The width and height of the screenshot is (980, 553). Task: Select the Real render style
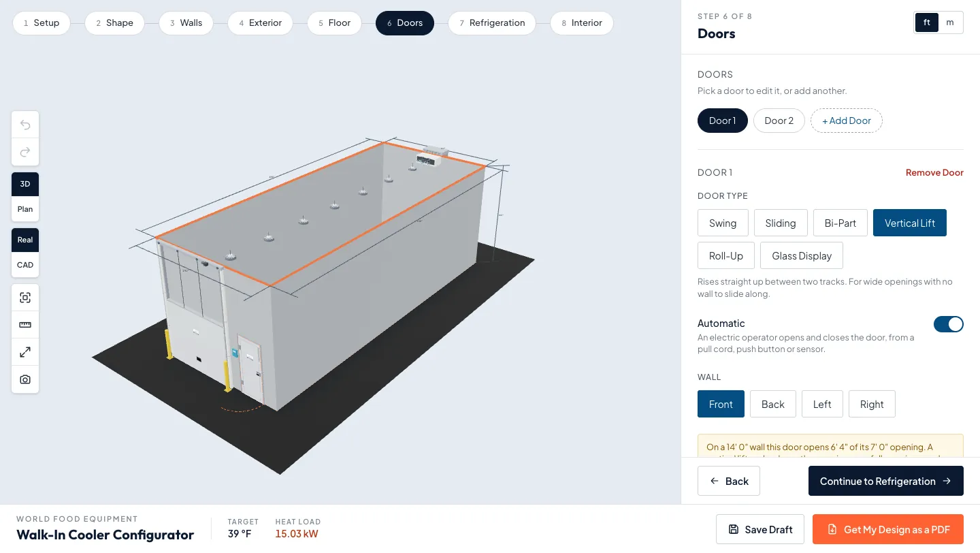click(25, 240)
